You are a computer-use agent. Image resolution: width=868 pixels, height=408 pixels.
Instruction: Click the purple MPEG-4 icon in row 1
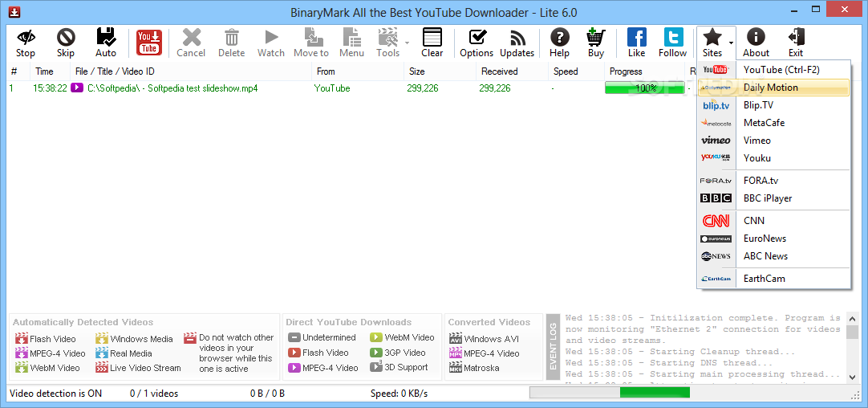point(77,88)
